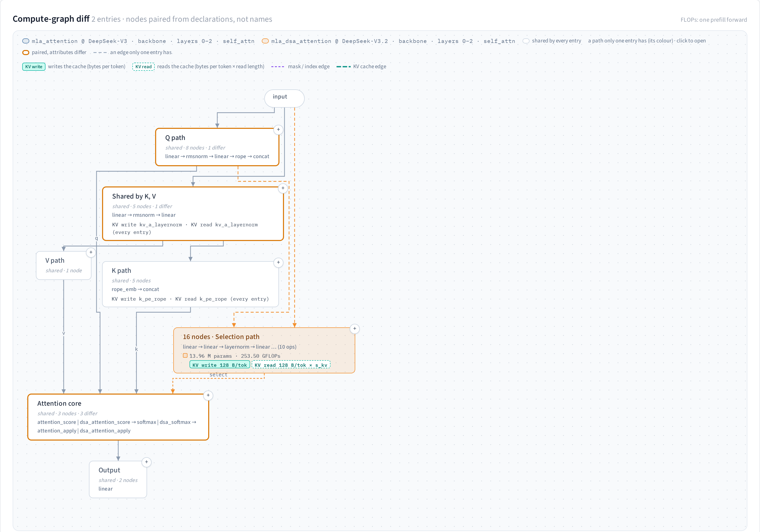Click the 'FLOPs: one prefill forward' note

point(714,20)
